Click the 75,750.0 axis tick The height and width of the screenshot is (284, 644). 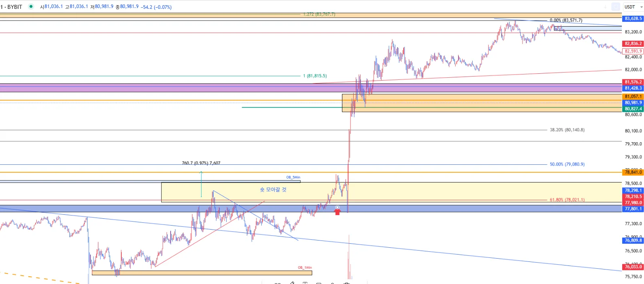coord(633,277)
